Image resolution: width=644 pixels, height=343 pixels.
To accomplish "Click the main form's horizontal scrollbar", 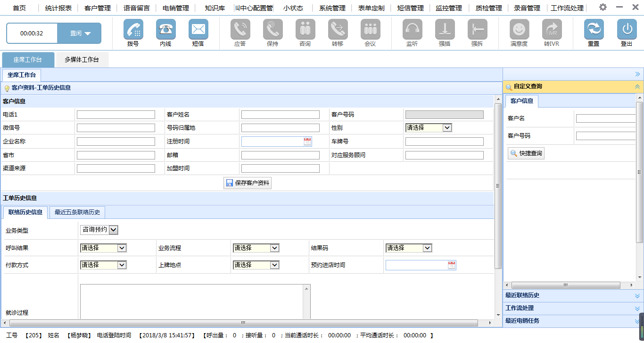I will click(243, 323).
